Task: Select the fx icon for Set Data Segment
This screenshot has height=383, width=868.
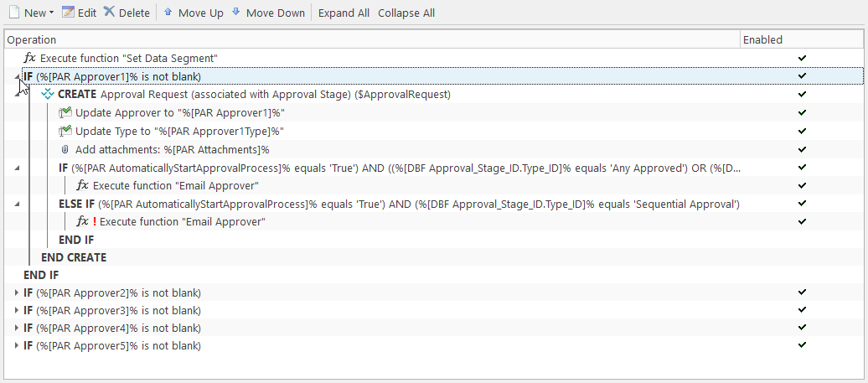Action: pos(30,58)
